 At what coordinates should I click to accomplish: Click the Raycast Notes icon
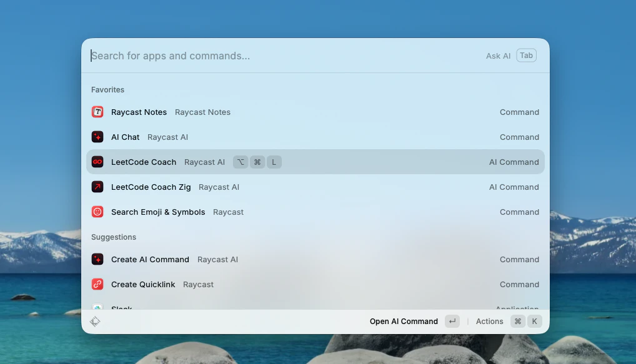(97, 112)
